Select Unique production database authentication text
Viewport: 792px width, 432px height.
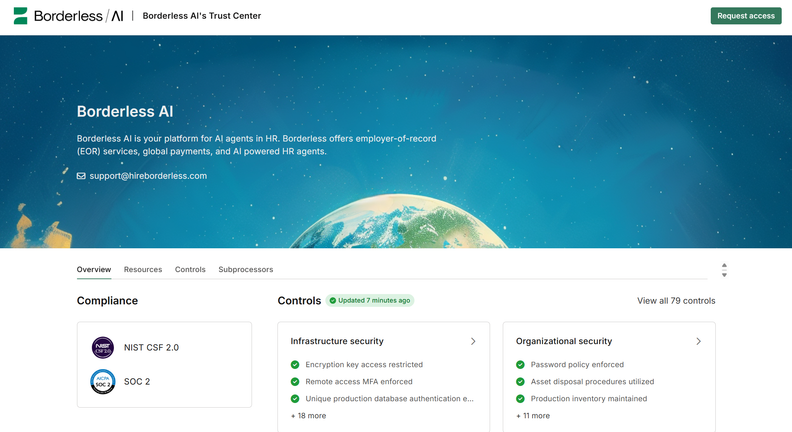tap(389, 399)
